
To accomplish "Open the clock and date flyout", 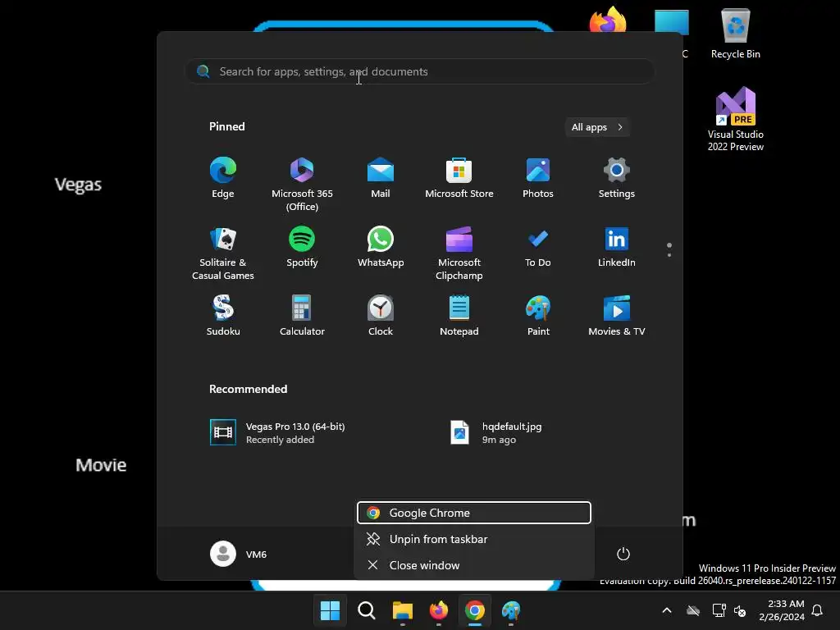I will (x=782, y=610).
